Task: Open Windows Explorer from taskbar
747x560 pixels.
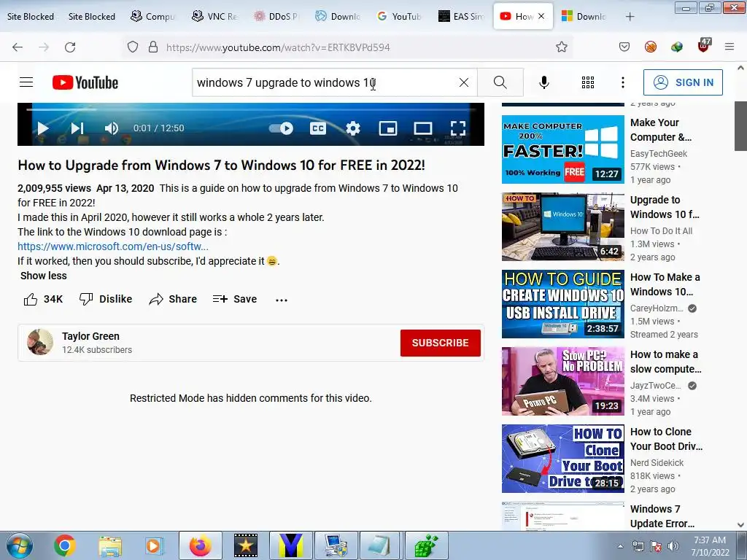Action: click(x=109, y=545)
